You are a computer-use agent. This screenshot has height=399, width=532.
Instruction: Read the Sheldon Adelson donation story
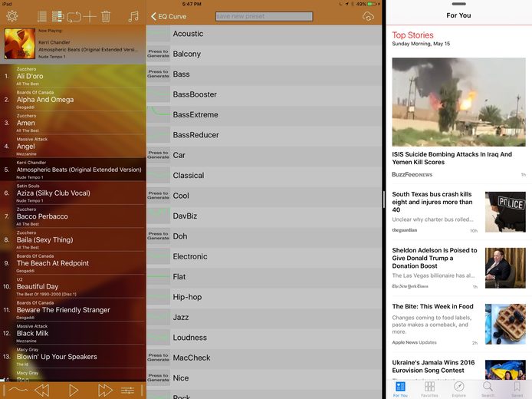pos(458,269)
